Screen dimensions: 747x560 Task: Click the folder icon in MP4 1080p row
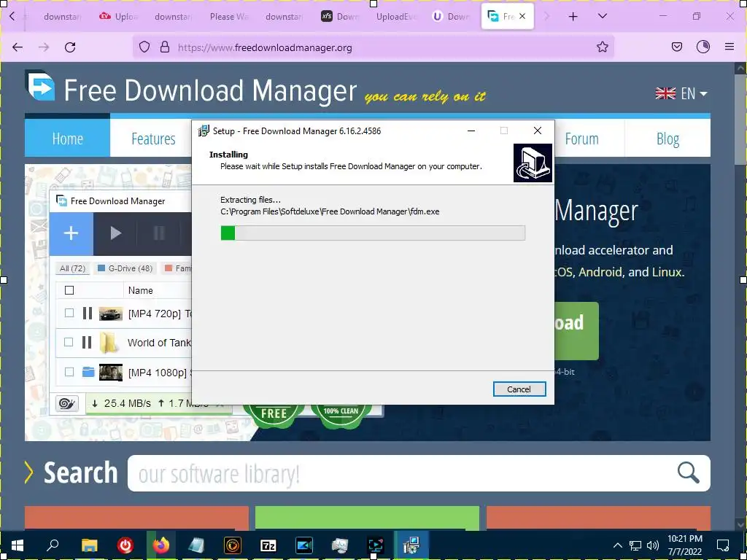point(88,372)
